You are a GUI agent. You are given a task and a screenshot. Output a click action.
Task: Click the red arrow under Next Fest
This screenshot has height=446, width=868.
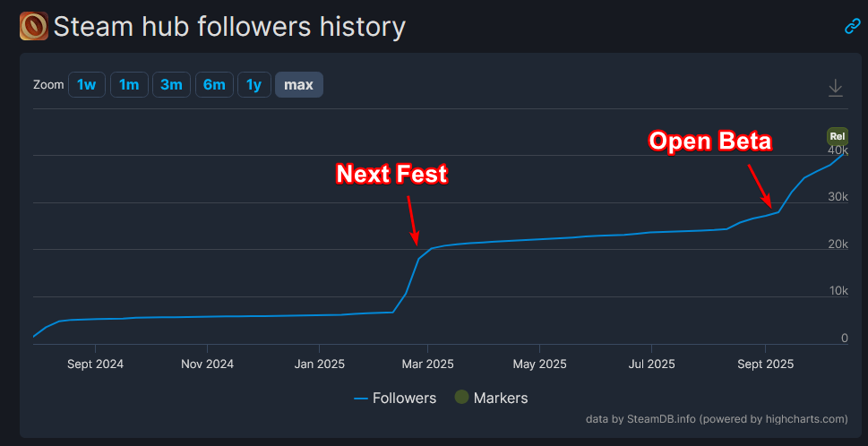click(411, 219)
